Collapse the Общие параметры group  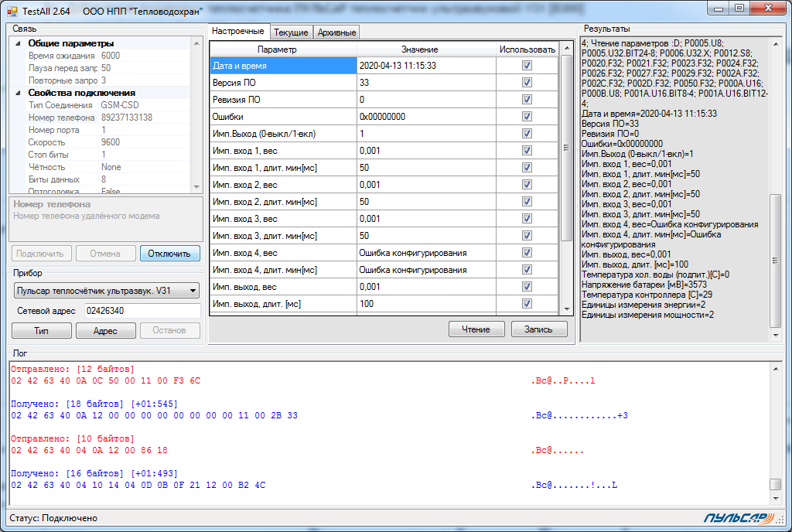[19, 43]
